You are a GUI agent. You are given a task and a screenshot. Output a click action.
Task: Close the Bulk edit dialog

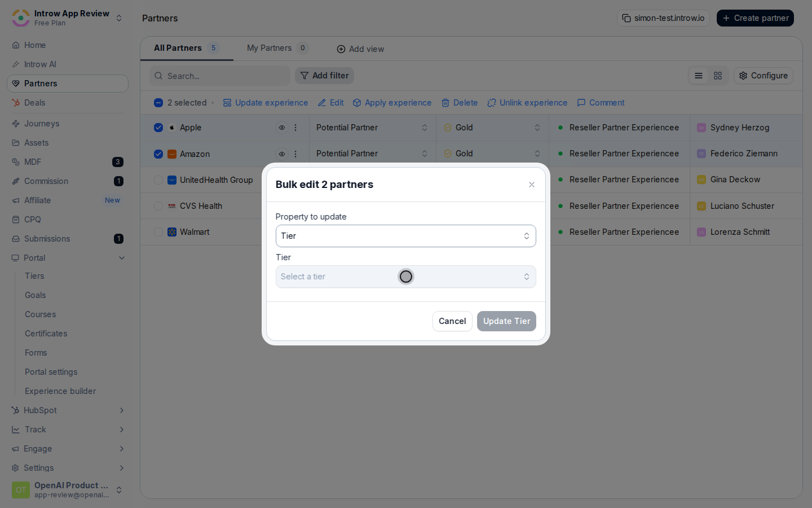(x=532, y=185)
